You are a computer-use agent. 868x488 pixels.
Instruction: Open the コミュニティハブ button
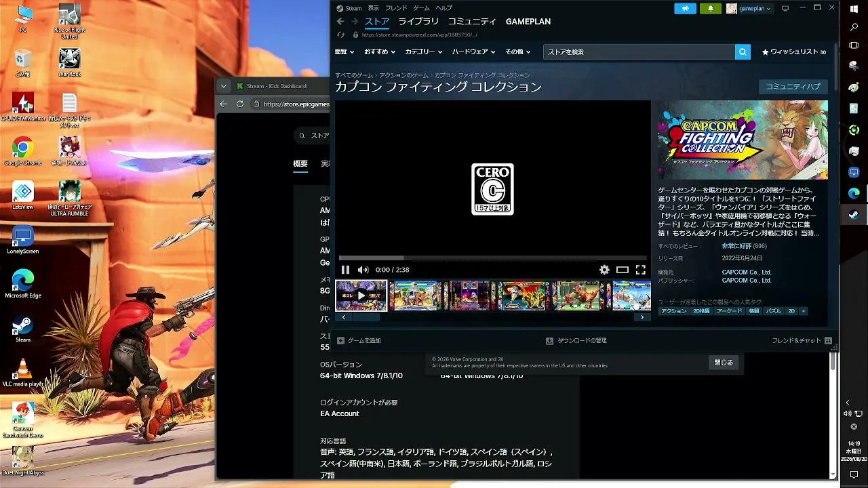click(x=793, y=87)
